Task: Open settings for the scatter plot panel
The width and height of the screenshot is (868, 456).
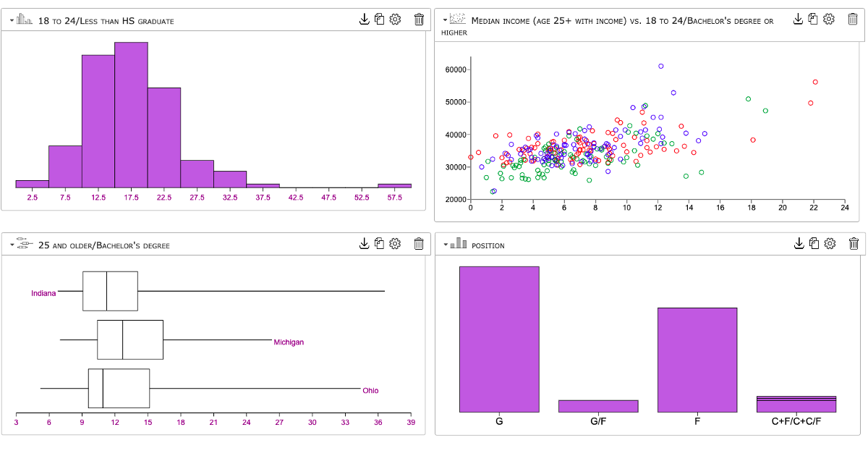Action: pyautogui.click(x=829, y=20)
